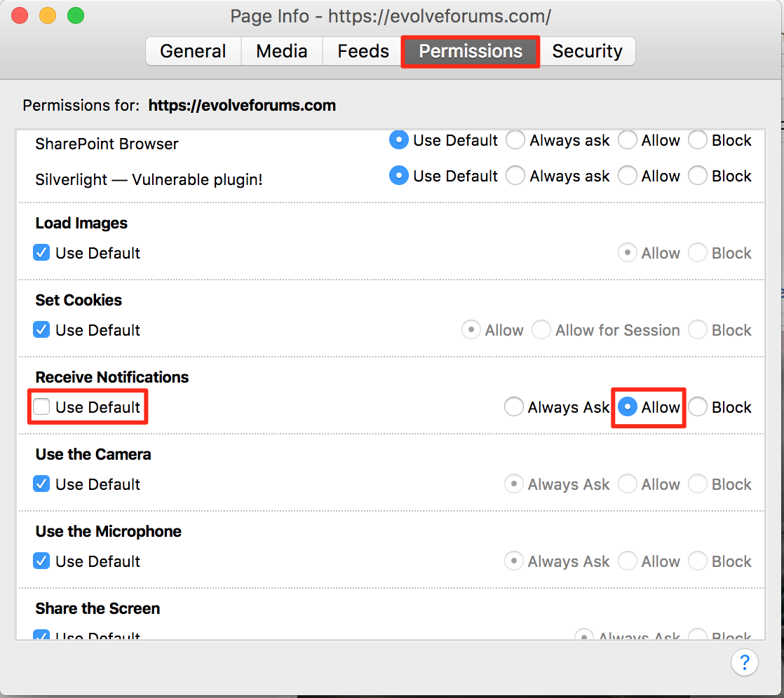Click the Permissions tab
The width and height of the screenshot is (784, 698).
(471, 51)
